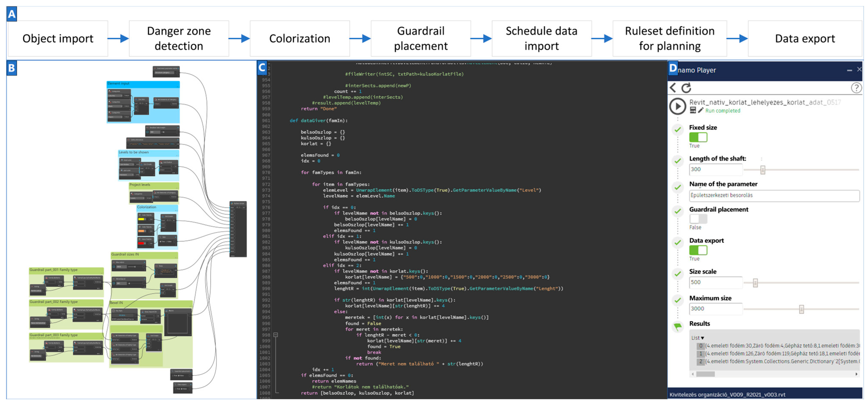868x405 pixels.
Task: Click the pencil edit icon beside Run completed
Action: [701, 110]
